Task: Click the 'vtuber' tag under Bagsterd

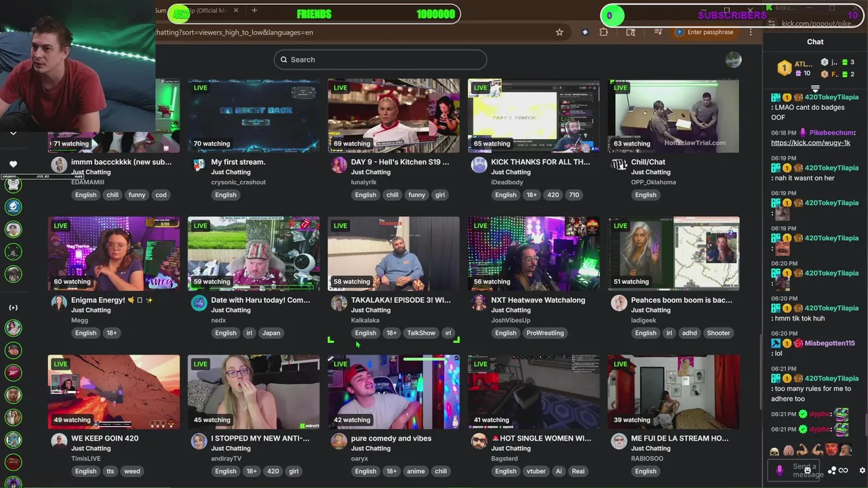Action: [x=536, y=471]
